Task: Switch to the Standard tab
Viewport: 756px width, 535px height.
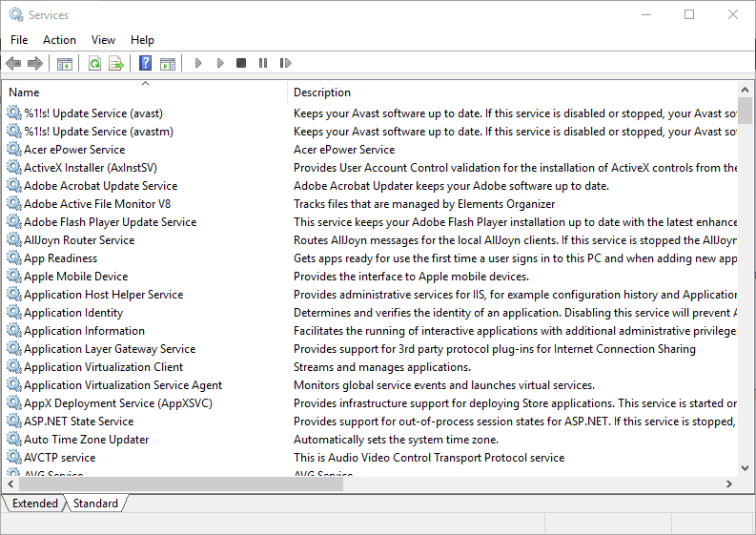Action: coord(95,504)
